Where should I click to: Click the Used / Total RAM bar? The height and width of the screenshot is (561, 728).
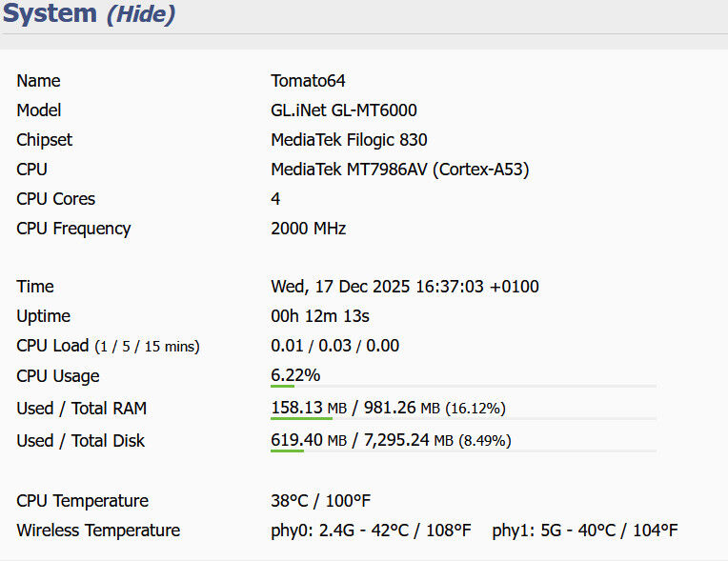tap(463, 418)
